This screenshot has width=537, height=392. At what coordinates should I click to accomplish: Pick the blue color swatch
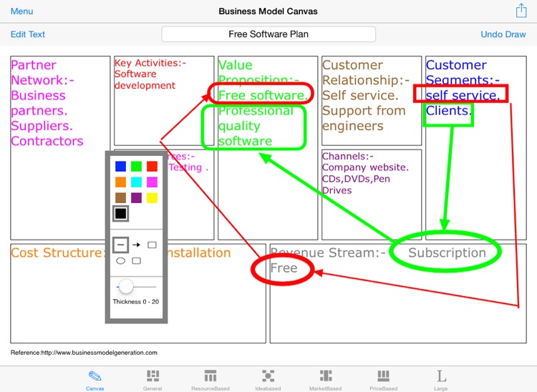pyautogui.click(x=120, y=166)
